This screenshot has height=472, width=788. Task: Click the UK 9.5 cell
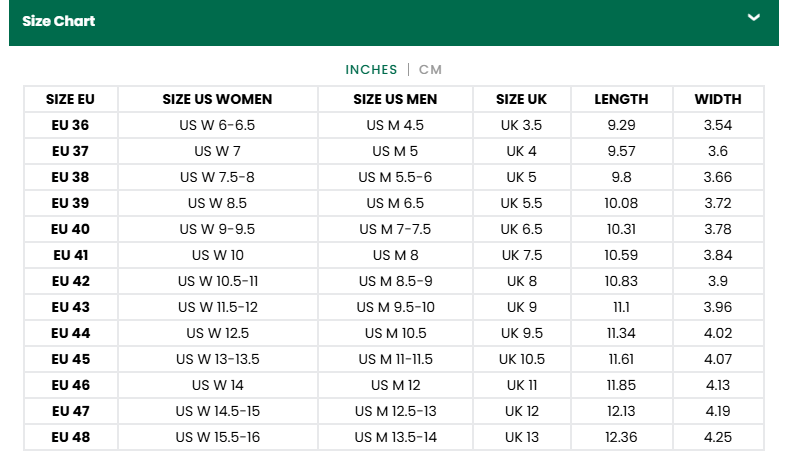coord(521,333)
